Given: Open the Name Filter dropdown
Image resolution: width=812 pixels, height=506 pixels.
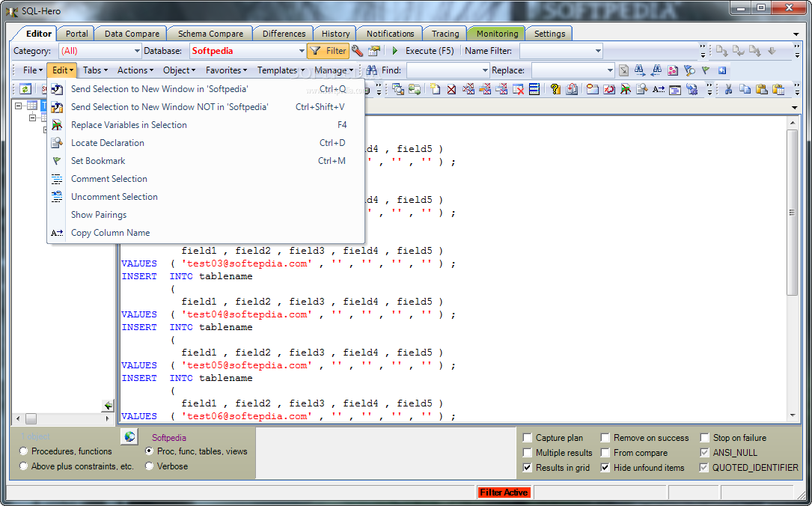Looking at the screenshot, I should point(598,51).
